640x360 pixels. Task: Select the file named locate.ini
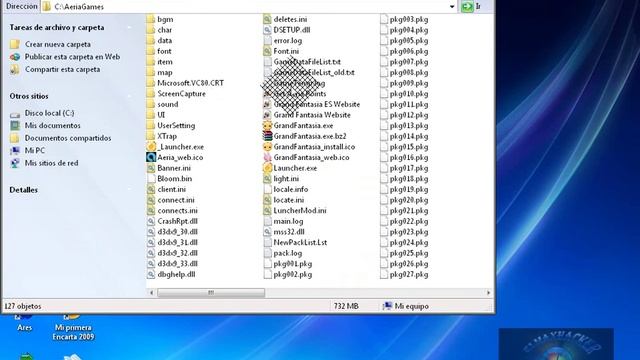289,200
